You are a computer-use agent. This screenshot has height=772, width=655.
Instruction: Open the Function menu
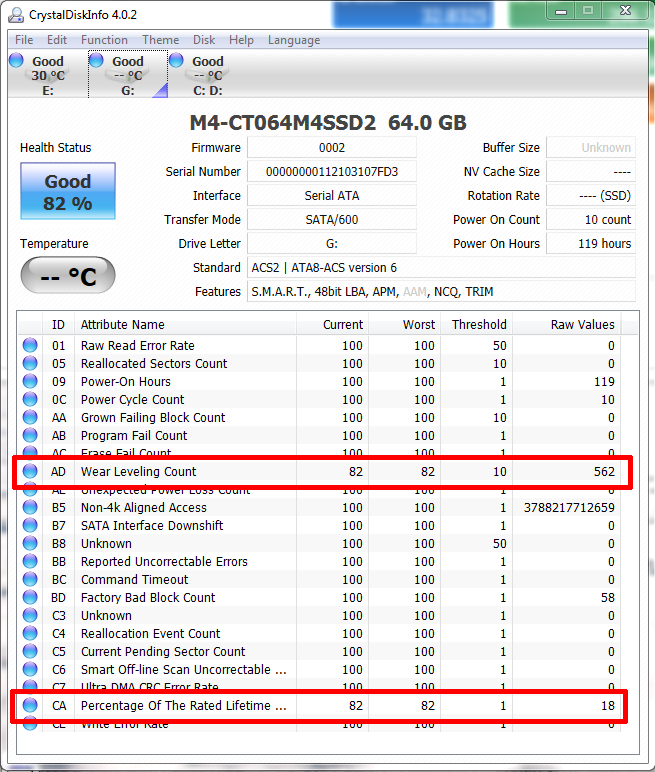tap(104, 40)
